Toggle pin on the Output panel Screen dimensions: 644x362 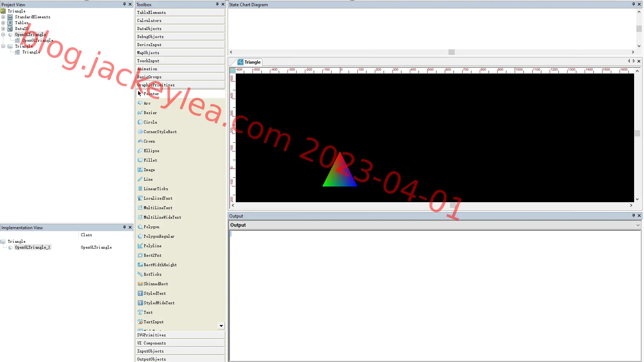[x=633, y=216]
